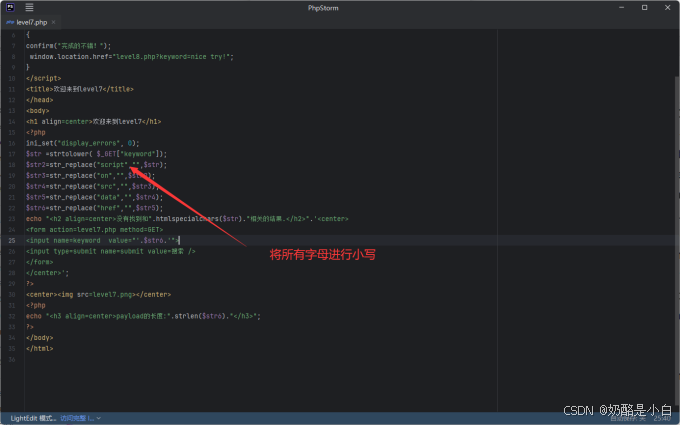Open the hamburger main menu

click(x=29, y=7)
